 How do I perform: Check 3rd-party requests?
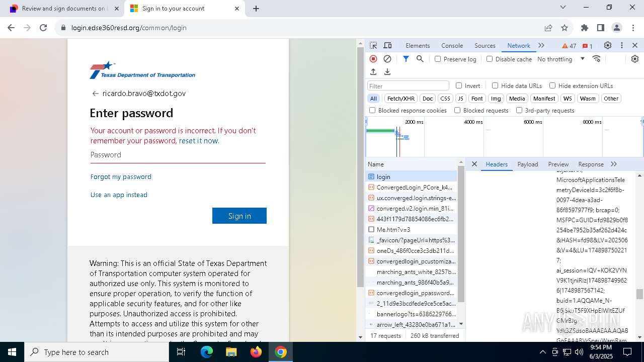519,110
